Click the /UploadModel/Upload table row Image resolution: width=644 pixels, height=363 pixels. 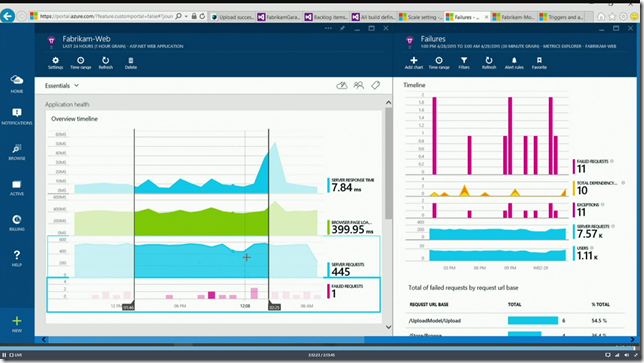[516, 321]
